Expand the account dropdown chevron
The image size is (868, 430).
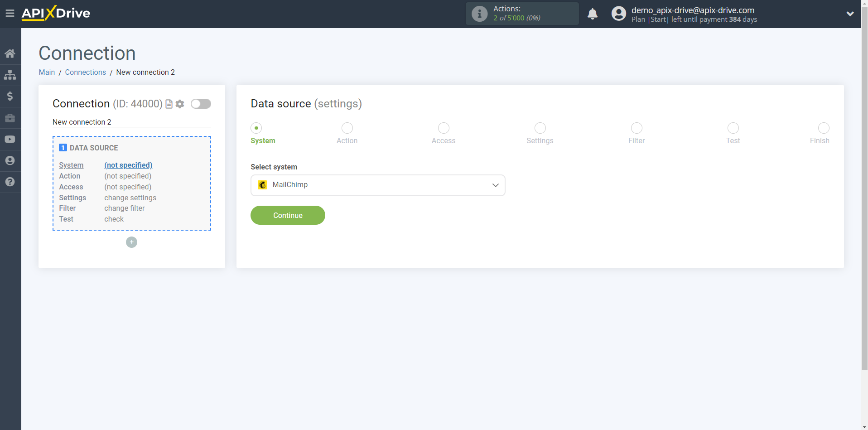pyautogui.click(x=850, y=14)
